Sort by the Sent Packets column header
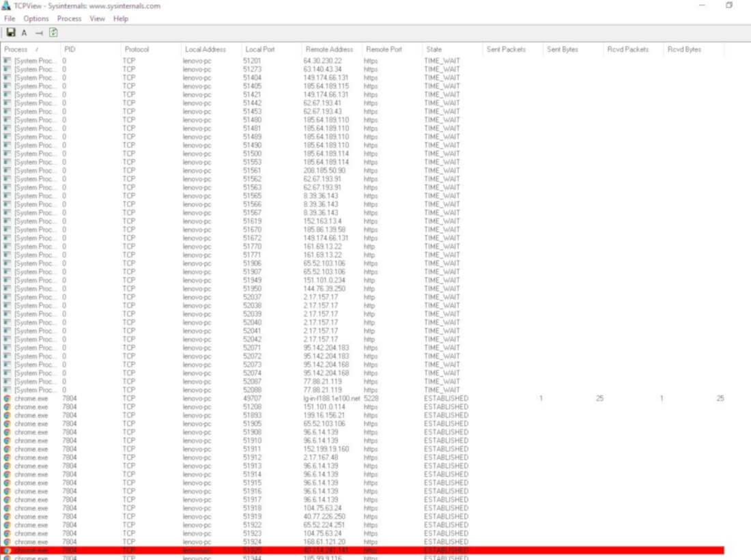 [x=513, y=49]
